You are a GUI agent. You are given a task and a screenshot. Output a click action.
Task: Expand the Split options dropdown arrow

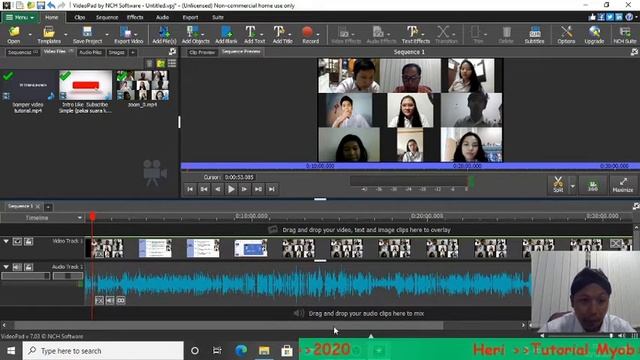pos(572,186)
